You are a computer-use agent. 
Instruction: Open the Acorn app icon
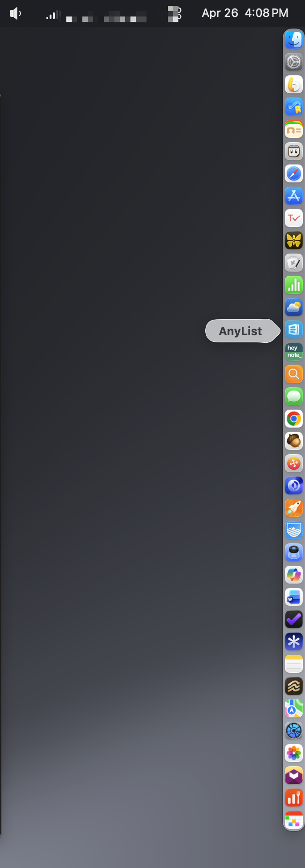click(294, 441)
